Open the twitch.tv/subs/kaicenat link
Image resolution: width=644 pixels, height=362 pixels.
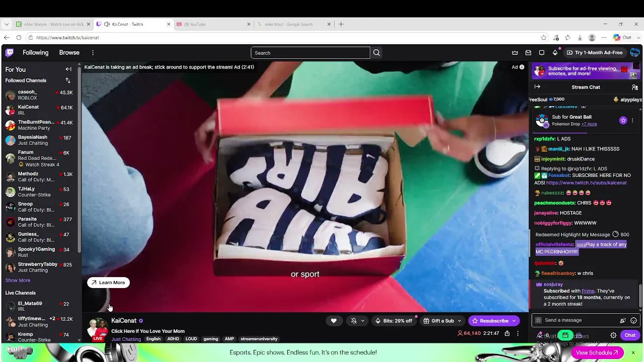[587, 183]
